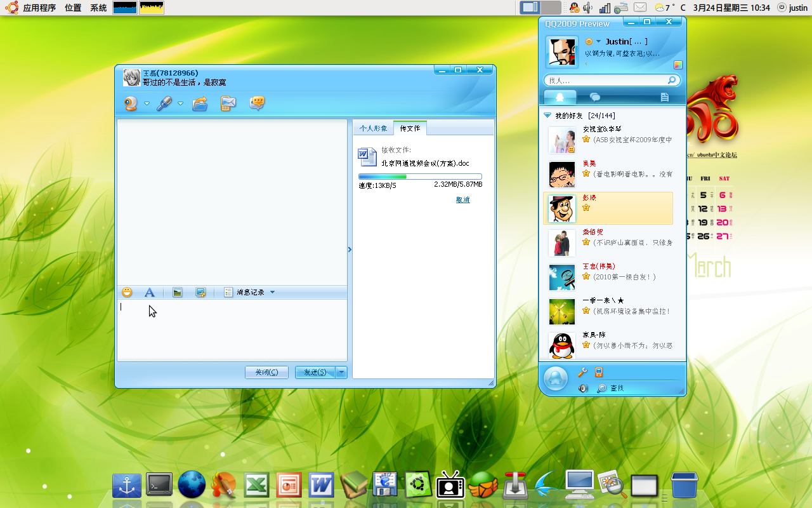Click the date and time clock
This screenshot has width=812, height=508.
[x=731, y=8]
